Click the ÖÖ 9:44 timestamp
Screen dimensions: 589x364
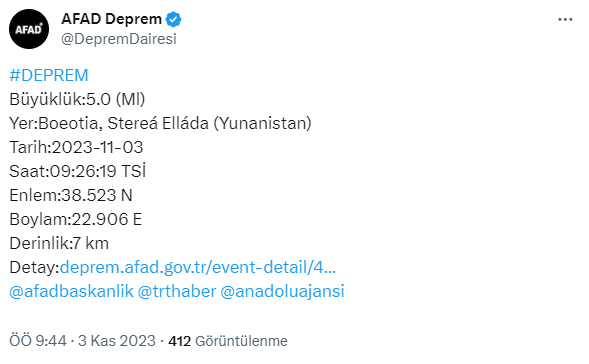tap(38, 341)
